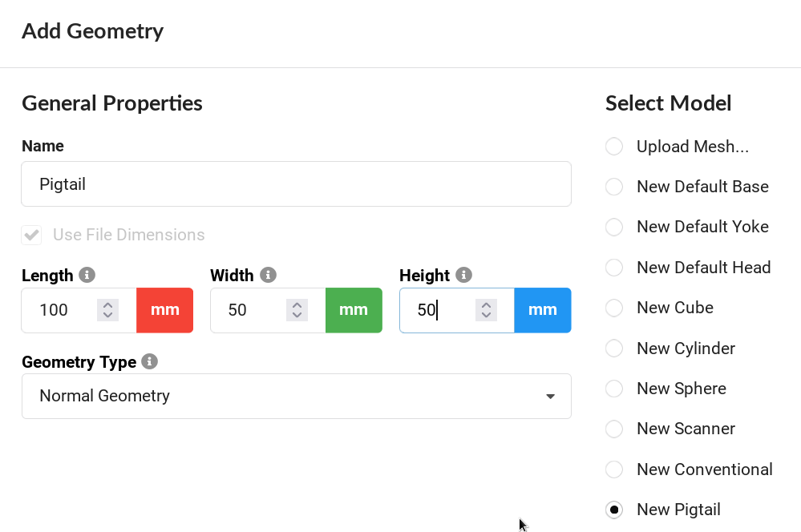This screenshot has height=532, width=801.
Task: Click the red mm unit button for Length
Action: [164, 310]
